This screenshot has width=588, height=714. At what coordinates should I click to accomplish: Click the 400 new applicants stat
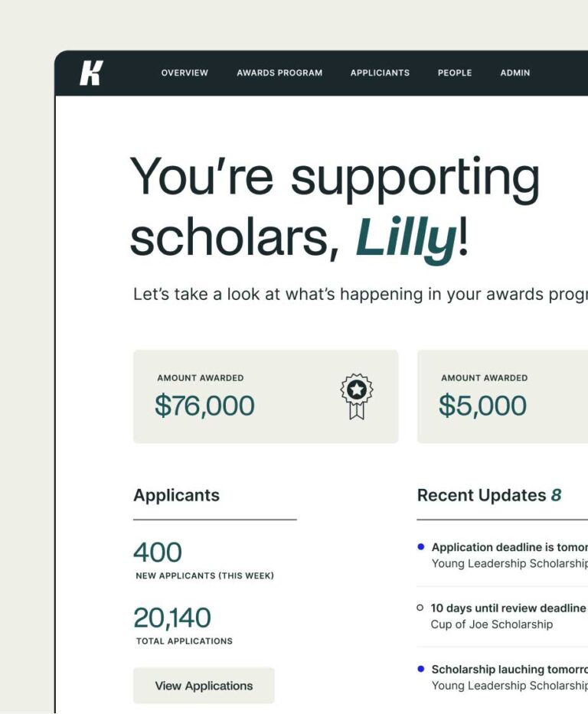(157, 552)
